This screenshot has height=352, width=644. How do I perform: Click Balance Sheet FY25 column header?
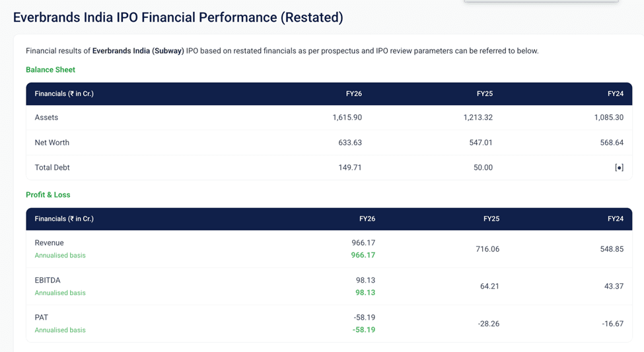485,94
